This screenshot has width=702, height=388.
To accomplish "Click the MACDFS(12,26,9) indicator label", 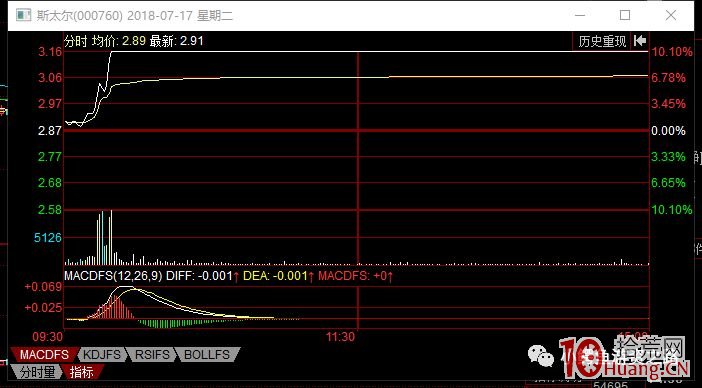I will [x=113, y=276].
